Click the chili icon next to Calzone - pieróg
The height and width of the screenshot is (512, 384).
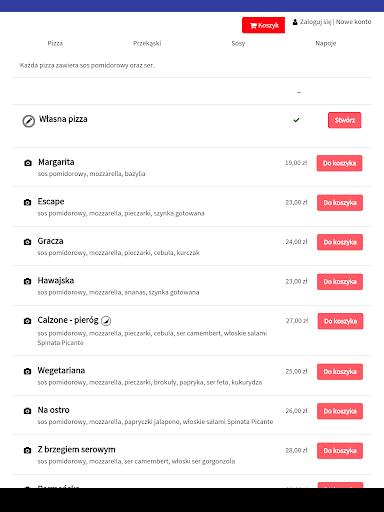106,321
